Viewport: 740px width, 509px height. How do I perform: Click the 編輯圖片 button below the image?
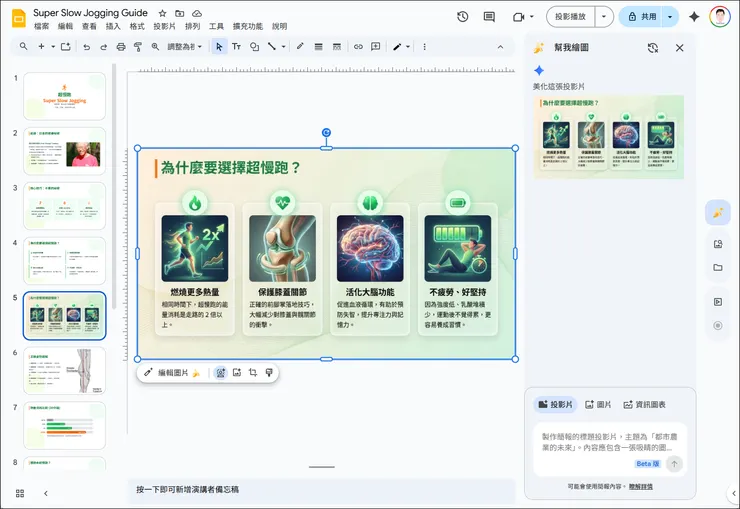pyautogui.click(x=173, y=373)
